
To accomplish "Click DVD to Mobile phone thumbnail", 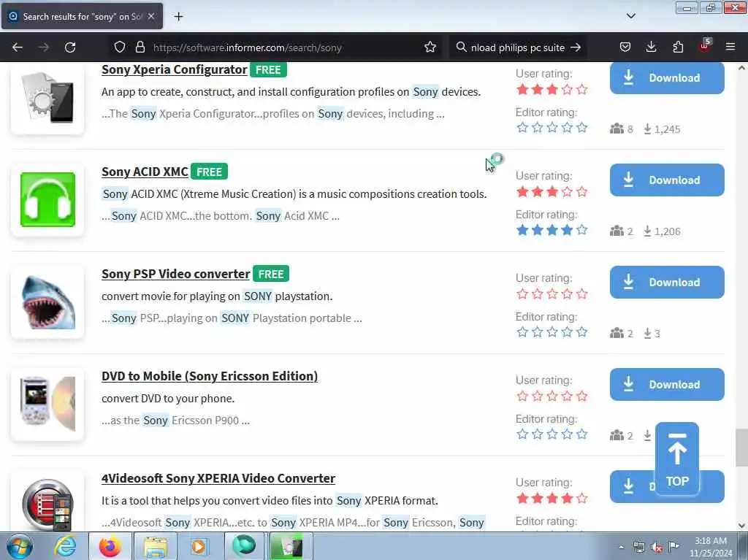I will pos(47,404).
